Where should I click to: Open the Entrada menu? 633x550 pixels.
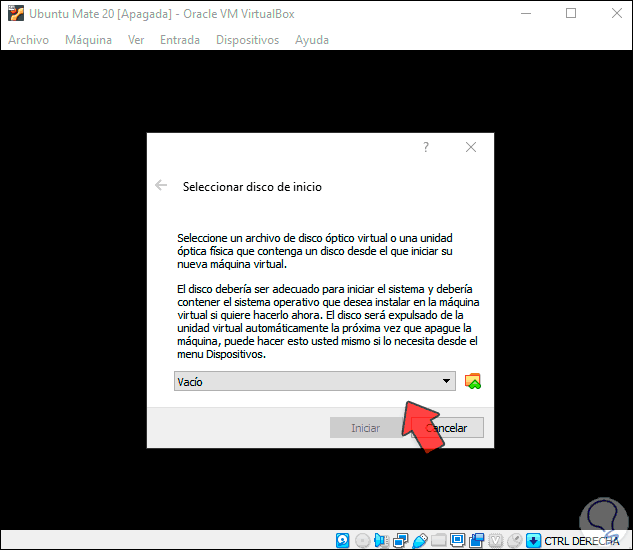[x=180, y=40]
